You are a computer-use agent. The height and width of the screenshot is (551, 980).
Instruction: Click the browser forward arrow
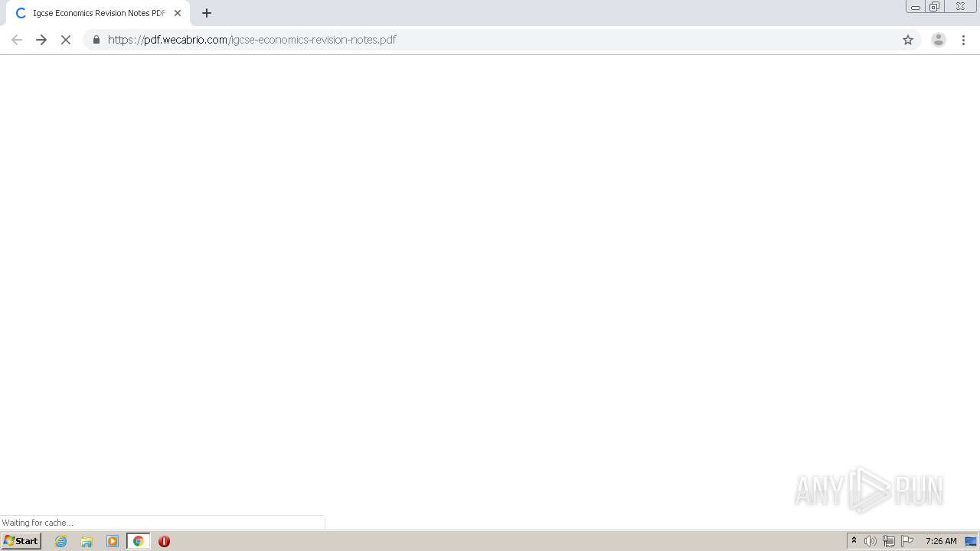(x=41, y=40)
